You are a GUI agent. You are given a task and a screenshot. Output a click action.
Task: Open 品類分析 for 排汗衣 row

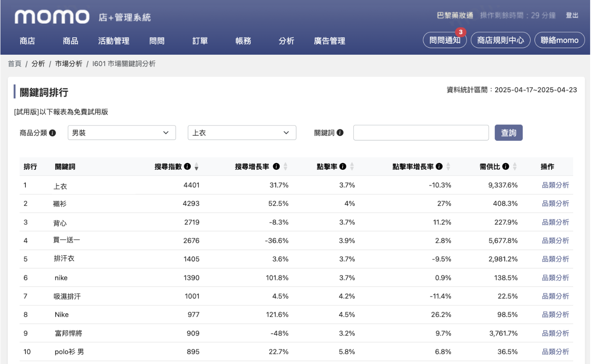(556, 259)
